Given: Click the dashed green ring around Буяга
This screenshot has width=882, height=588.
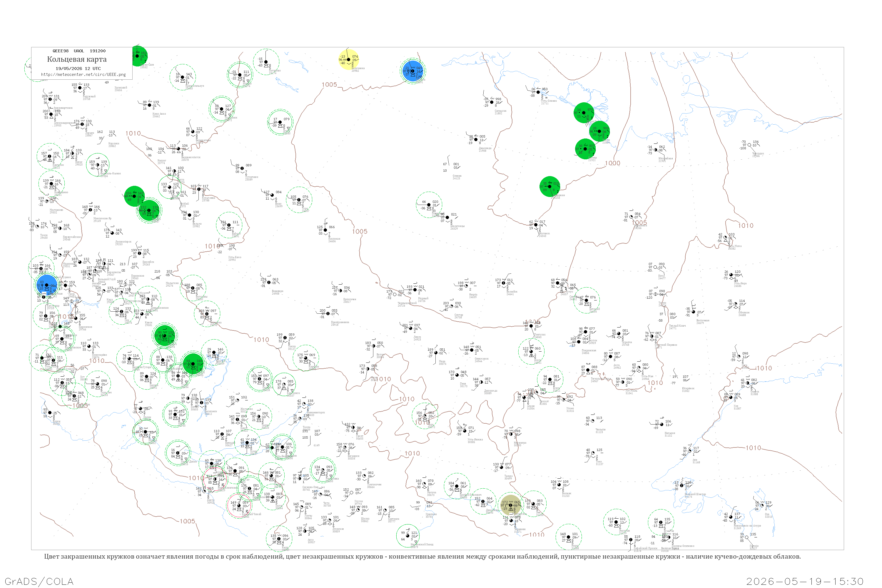Looking at the screenshot, I should [x=550, y=380].
